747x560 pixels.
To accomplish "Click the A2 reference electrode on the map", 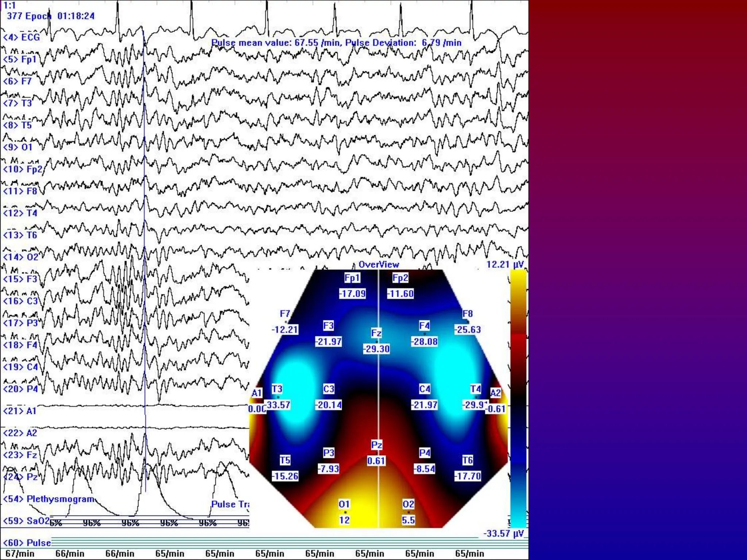I will tap(495, 393).
